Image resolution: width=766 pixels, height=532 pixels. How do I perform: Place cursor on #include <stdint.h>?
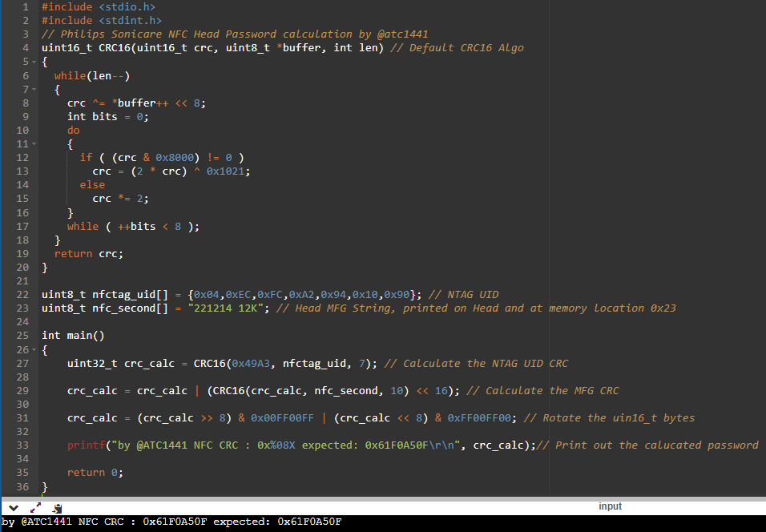(102, 21)
